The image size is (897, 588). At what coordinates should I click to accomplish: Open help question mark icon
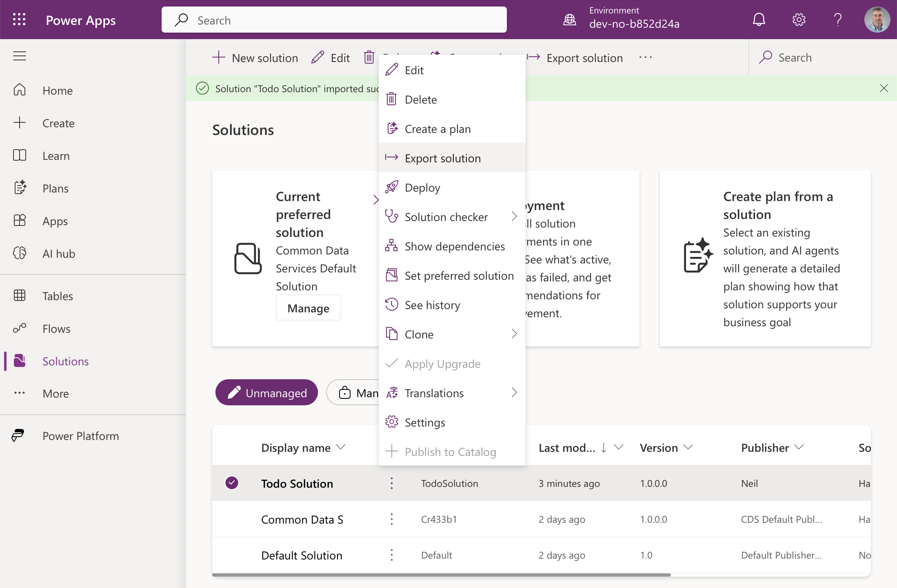(x=838, y=20)
